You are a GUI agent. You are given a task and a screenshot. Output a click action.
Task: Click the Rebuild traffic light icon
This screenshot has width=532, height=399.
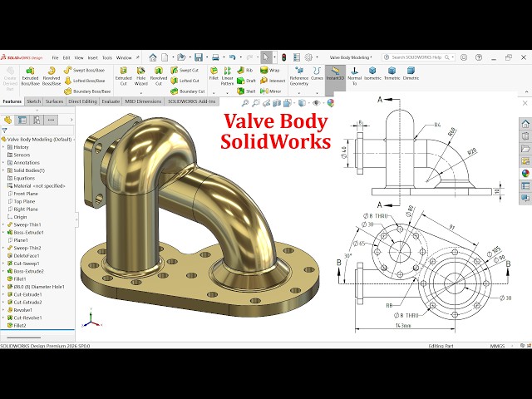click(x=283, y=57)
